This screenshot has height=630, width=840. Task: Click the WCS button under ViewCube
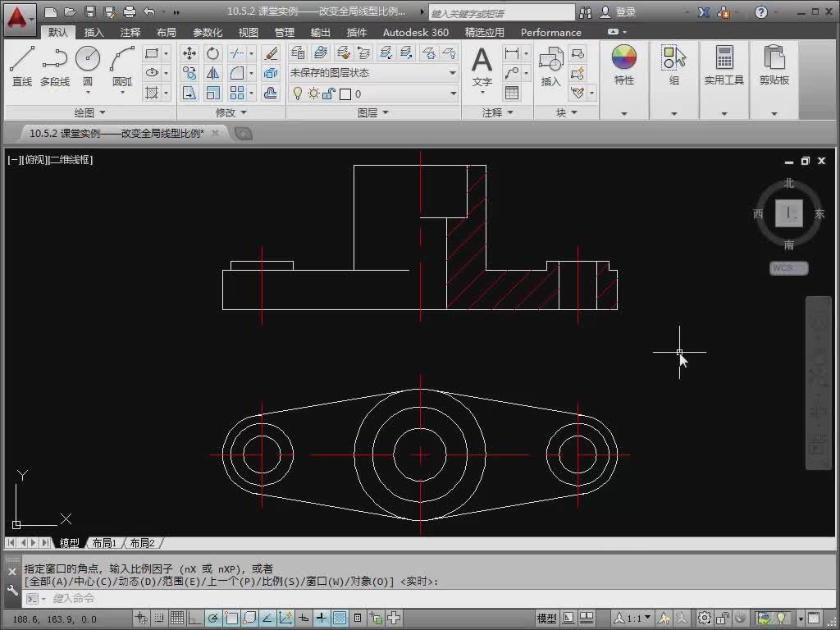tap(788, 268)
